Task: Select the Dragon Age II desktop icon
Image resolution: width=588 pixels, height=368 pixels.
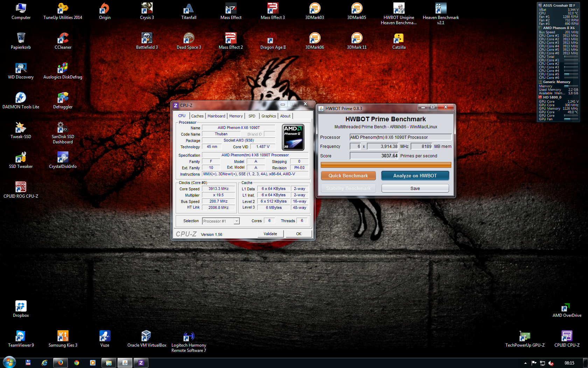Action: point(273,41)
